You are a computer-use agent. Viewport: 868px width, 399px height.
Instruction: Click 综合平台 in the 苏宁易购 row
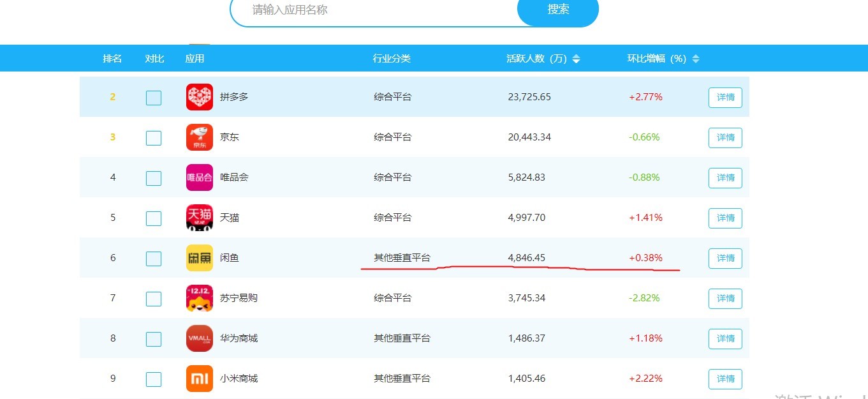393,298
